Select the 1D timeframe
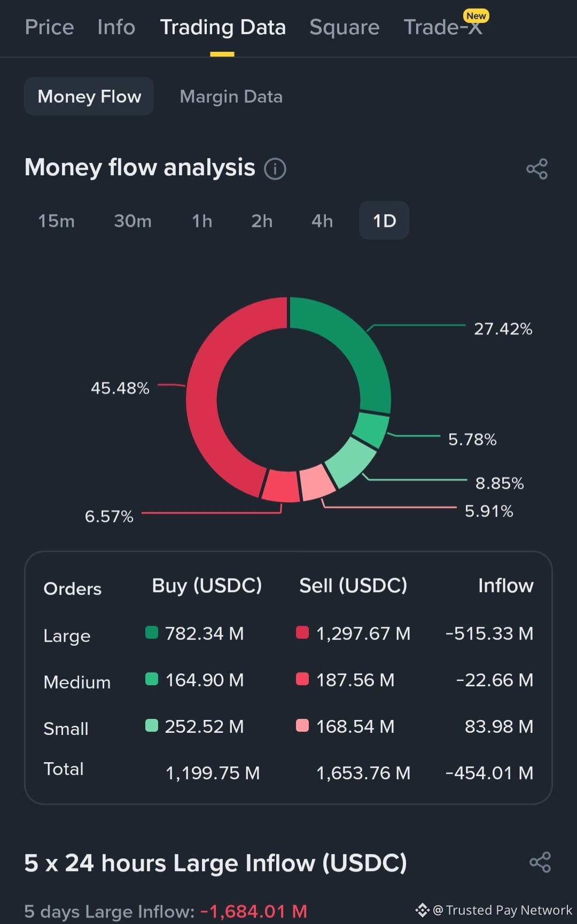Viewport: 577px width, 924px height. tap(384, 220)
